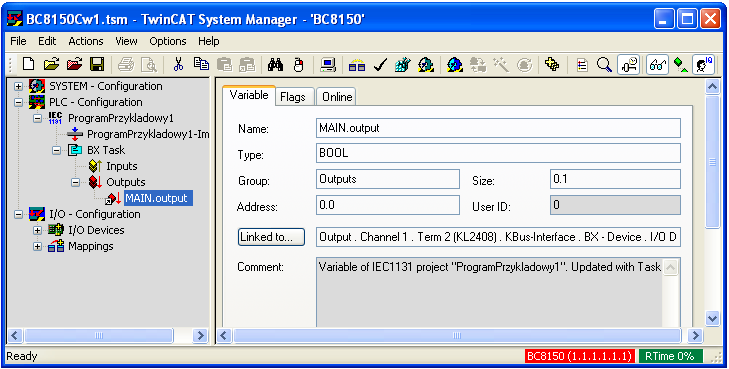Click the Name field containing MAIN.output
The image size is (729, 369).
pos(498,128)
